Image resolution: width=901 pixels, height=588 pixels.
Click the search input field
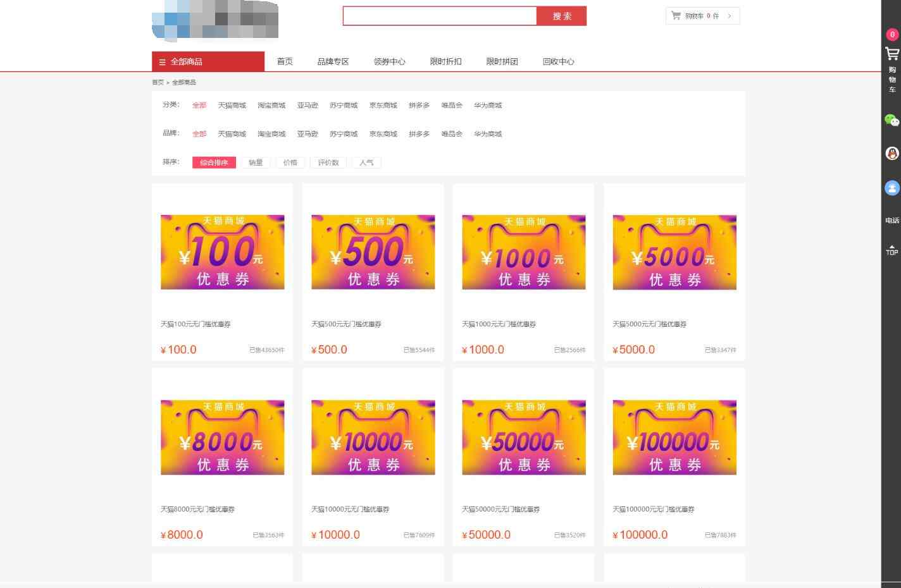439,16
